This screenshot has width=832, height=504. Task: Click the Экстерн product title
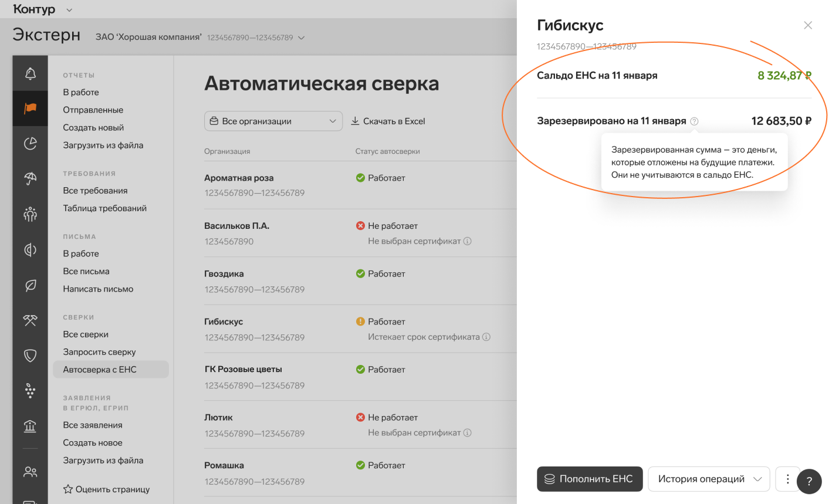click(x=46, y=35)
